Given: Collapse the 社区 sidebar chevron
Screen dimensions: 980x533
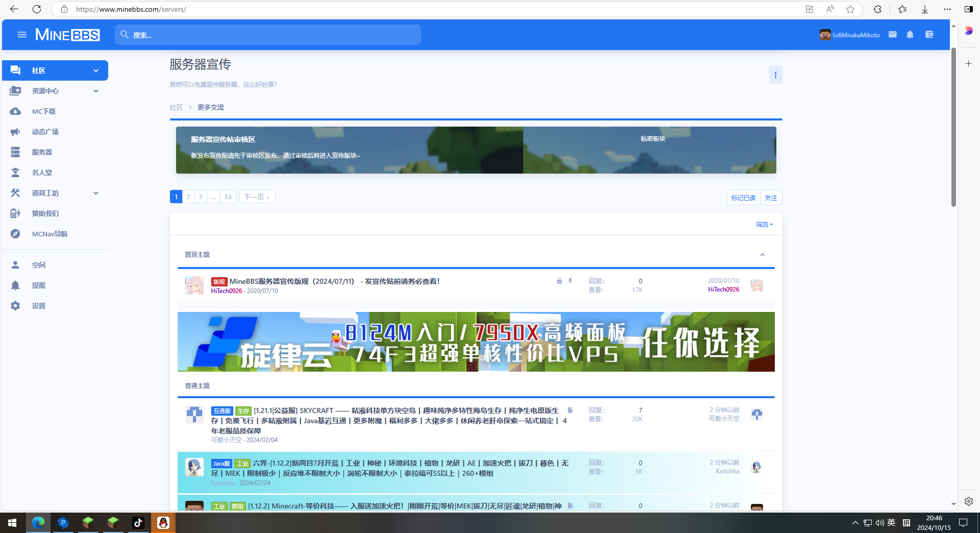Looking at the screenshot, I should coord(96,70).
